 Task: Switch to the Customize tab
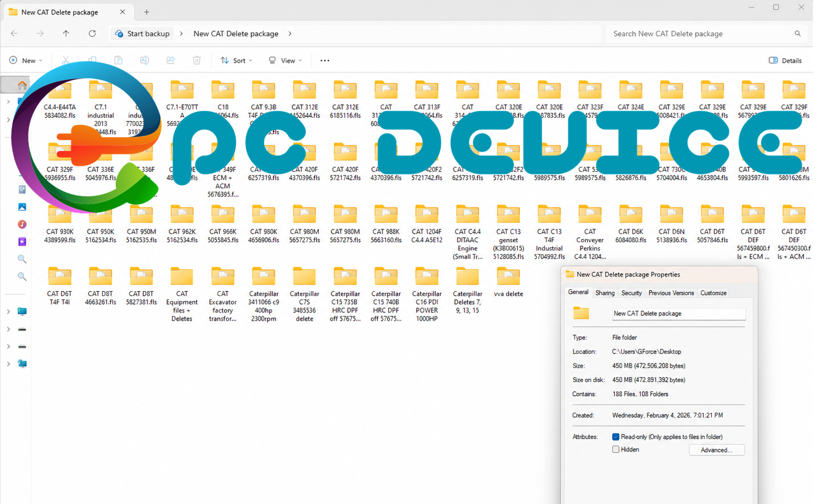(x=713, y=293)
